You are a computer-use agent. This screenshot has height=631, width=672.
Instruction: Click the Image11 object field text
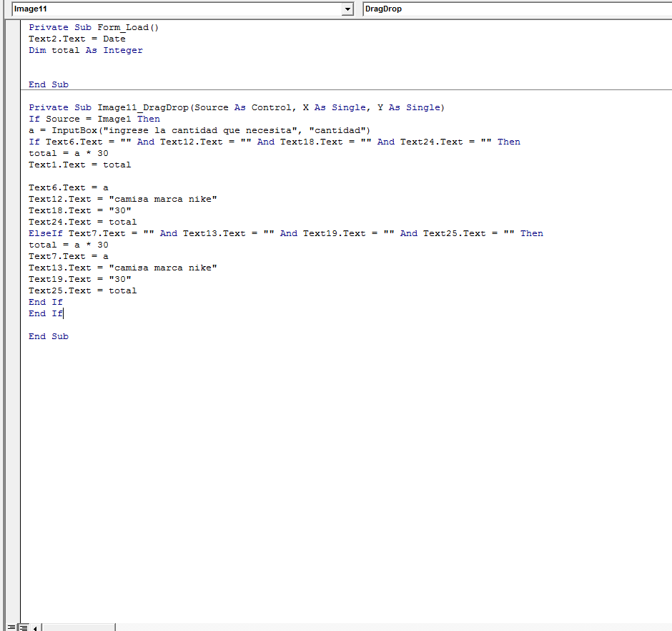31,9
